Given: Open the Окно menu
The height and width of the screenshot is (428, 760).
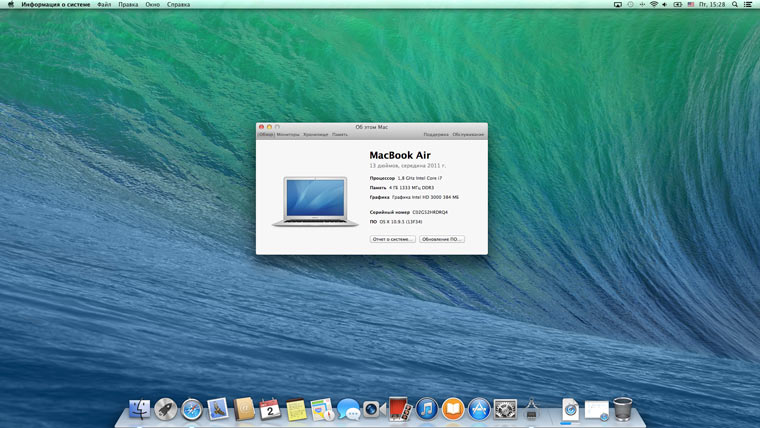Looking at the screenshot, I should (x=153, y=4).
